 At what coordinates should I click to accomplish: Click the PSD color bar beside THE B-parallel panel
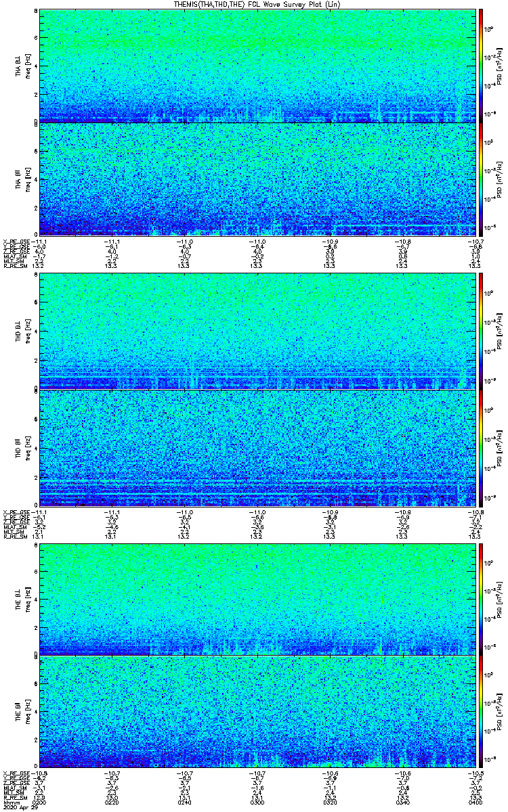coord(482,711)
